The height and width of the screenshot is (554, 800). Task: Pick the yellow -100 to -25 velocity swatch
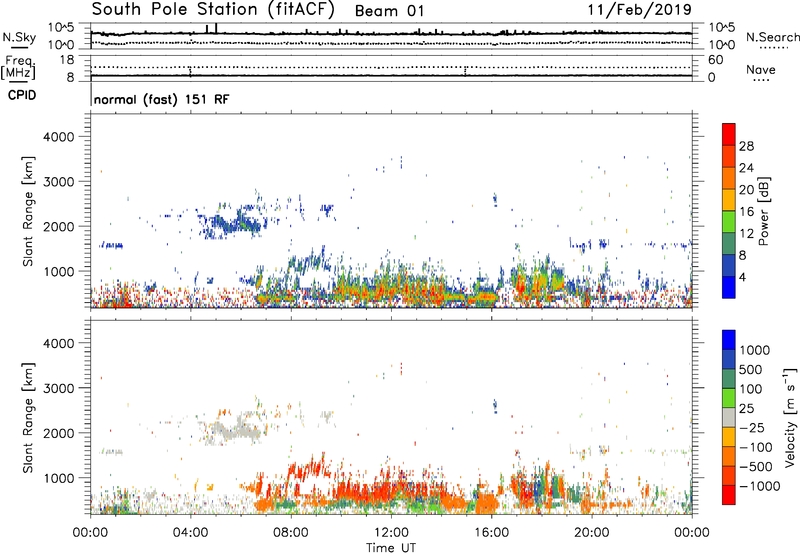(729, 437)
